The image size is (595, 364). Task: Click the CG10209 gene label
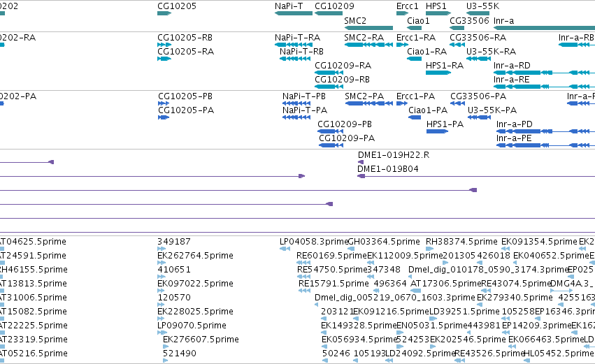click(334, 6)
